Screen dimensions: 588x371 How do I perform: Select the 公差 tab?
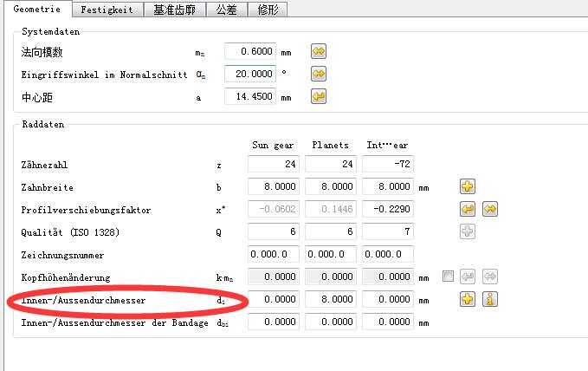[228, 10]
